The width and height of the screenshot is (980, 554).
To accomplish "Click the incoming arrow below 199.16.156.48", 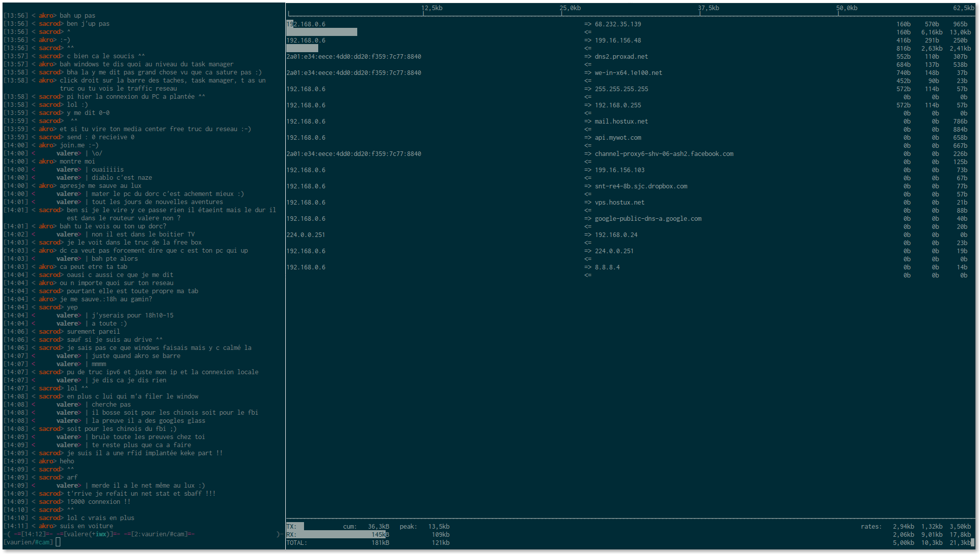I will pyautogui.click(x=588, y=48).
